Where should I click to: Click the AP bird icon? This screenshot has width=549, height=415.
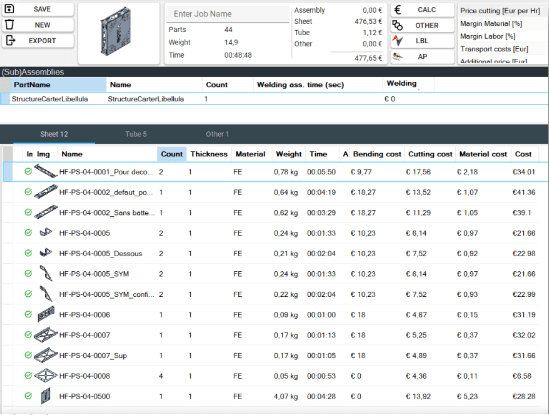tap(397, 56)
